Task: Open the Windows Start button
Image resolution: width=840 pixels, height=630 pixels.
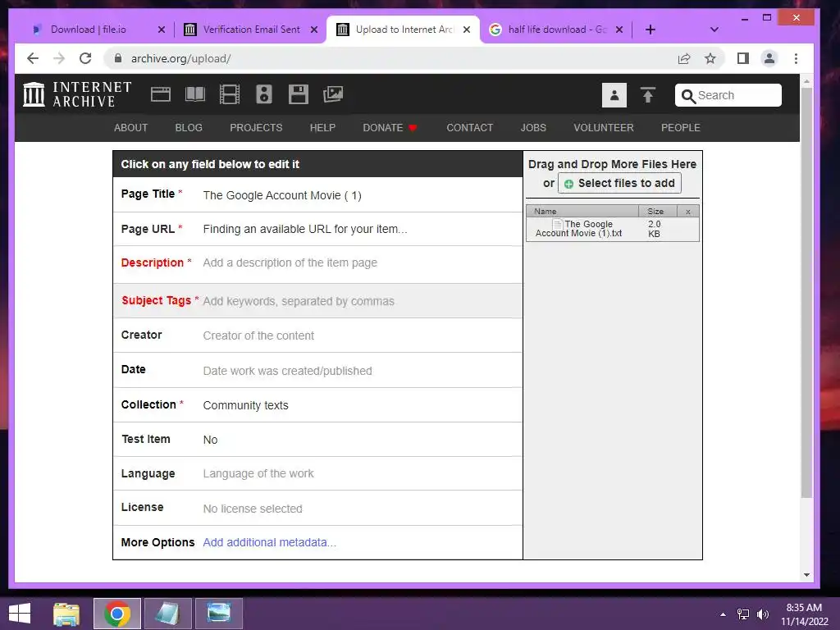Action: pyautogui.click(x=20, y=614)
